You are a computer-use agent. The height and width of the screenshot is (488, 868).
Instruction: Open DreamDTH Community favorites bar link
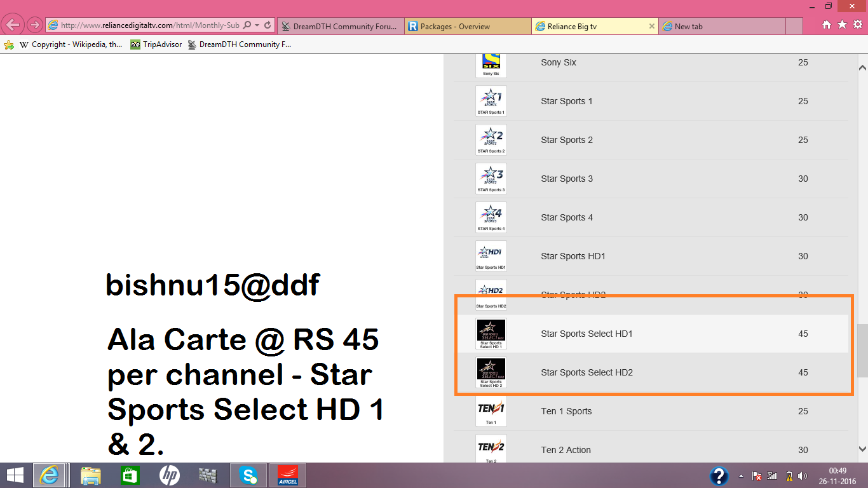[240, 44]
